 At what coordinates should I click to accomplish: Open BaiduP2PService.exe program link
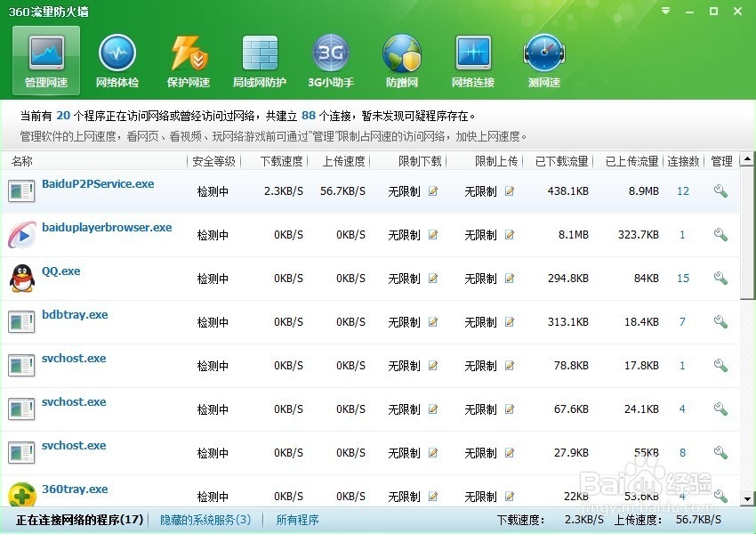coord(98,184)
